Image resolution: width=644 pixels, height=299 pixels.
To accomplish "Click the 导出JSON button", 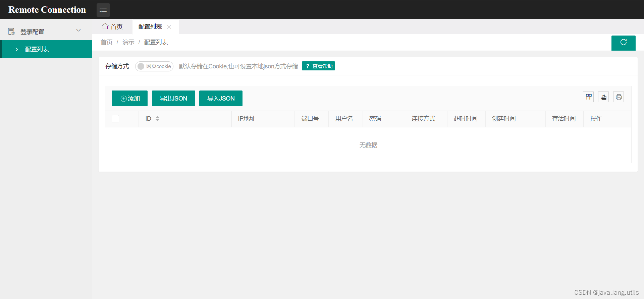I will tap(173, 99).
